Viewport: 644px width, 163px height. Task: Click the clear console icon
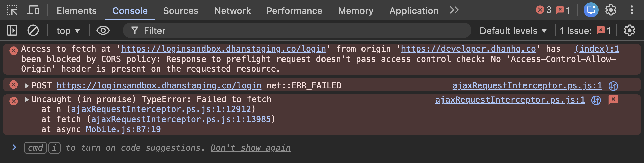click(33, 31)
